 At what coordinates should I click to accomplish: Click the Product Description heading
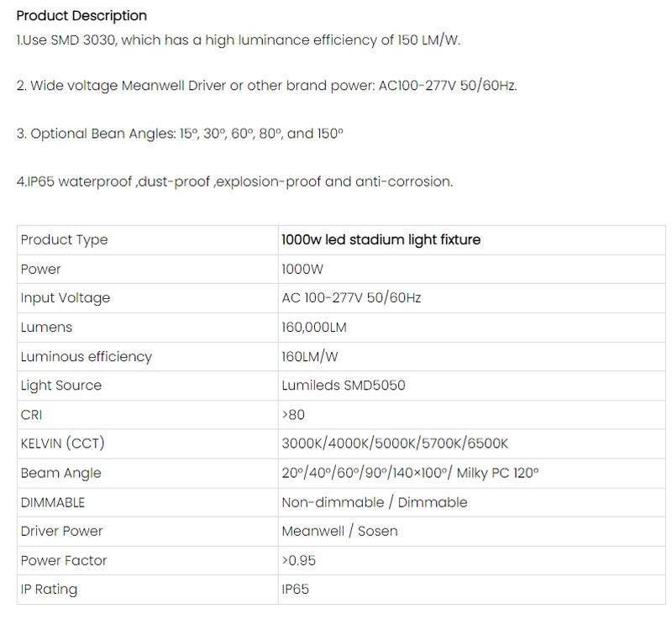81,16
